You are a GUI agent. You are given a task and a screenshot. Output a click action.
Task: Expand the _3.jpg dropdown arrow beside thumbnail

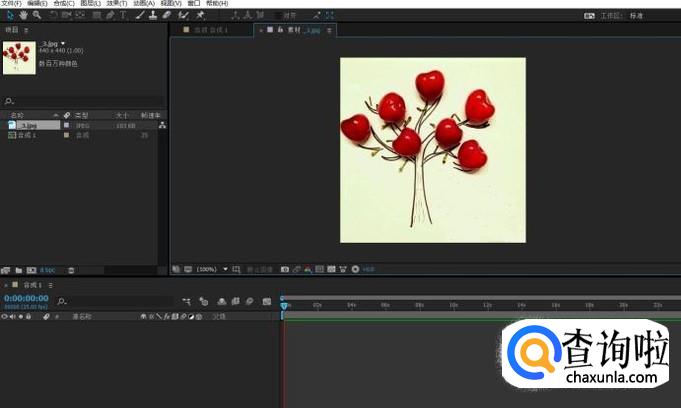tap(65, 44)
